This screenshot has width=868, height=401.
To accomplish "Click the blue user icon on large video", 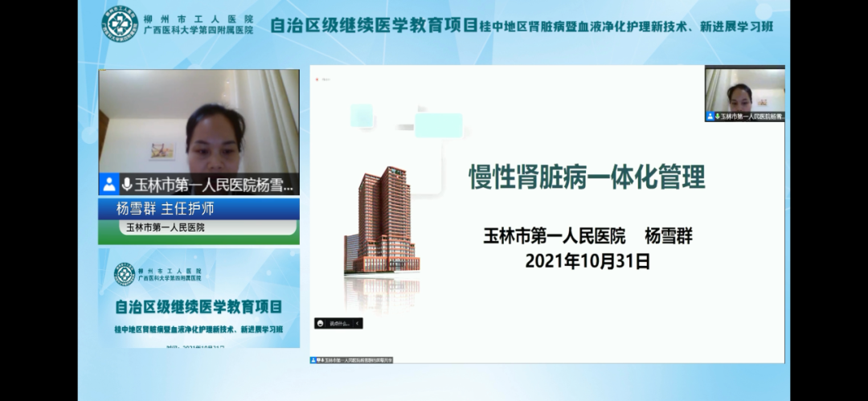I will point(109,185).
